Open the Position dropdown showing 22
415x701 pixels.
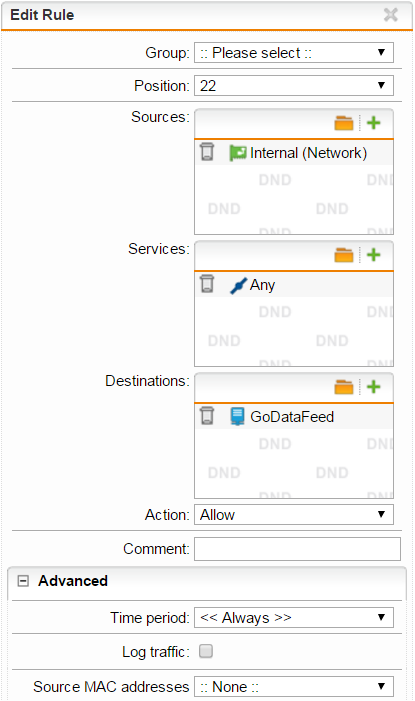pyautogui.click(x=294, y=85)
